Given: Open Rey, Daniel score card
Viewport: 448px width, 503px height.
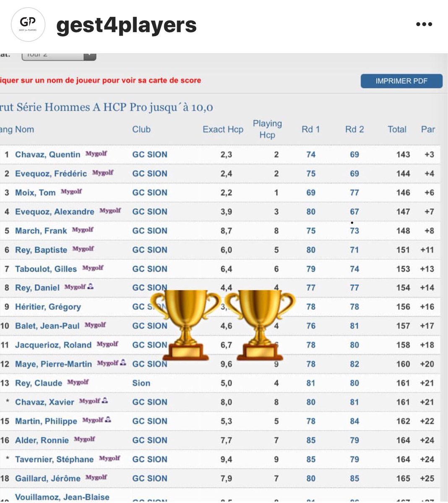Looking at the screenshot, I should click(x=37, y=288).
